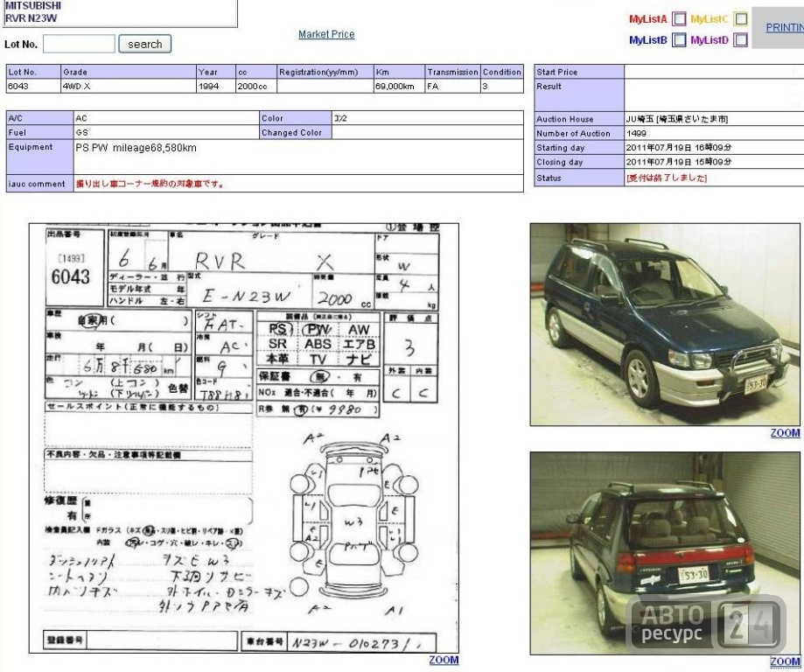Click the Lot No. input field
804x672 pixels.
tap(79, 44)
